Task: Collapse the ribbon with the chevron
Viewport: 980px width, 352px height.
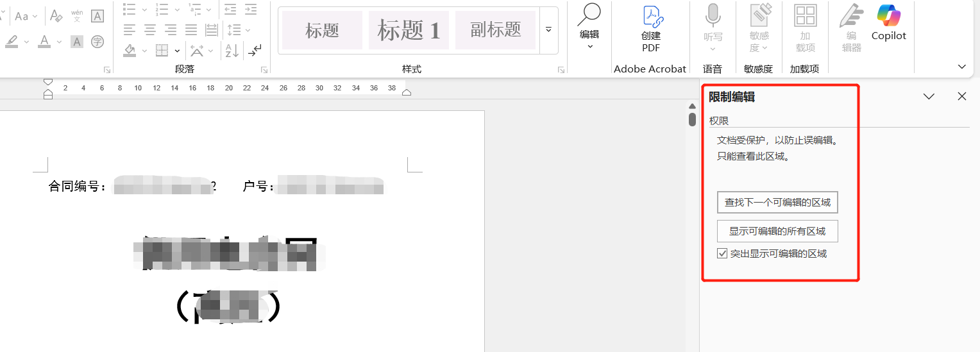Action: click(961, 66)
